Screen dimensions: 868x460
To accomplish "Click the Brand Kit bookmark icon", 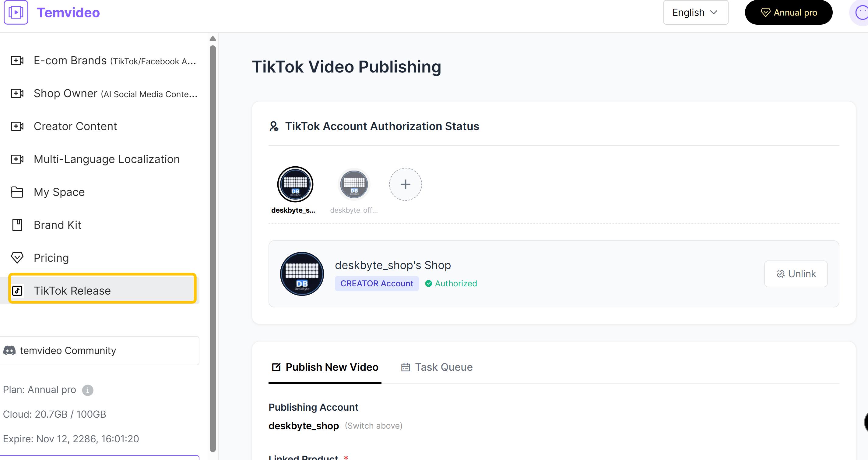I will tap(17, 225).
